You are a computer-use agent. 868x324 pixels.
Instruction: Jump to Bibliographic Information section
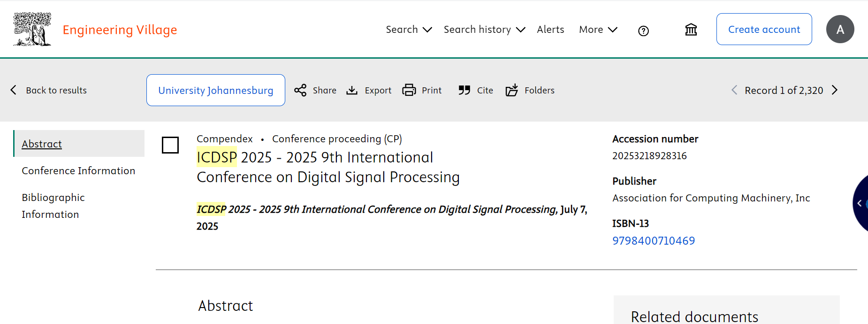pos(53,206)
